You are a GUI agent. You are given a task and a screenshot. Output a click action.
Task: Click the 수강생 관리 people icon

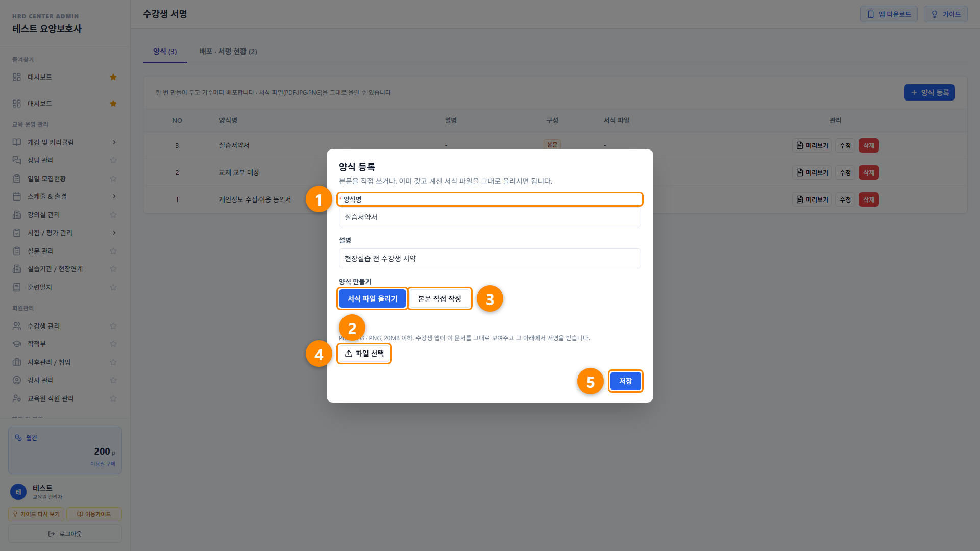tap(17, 326)
